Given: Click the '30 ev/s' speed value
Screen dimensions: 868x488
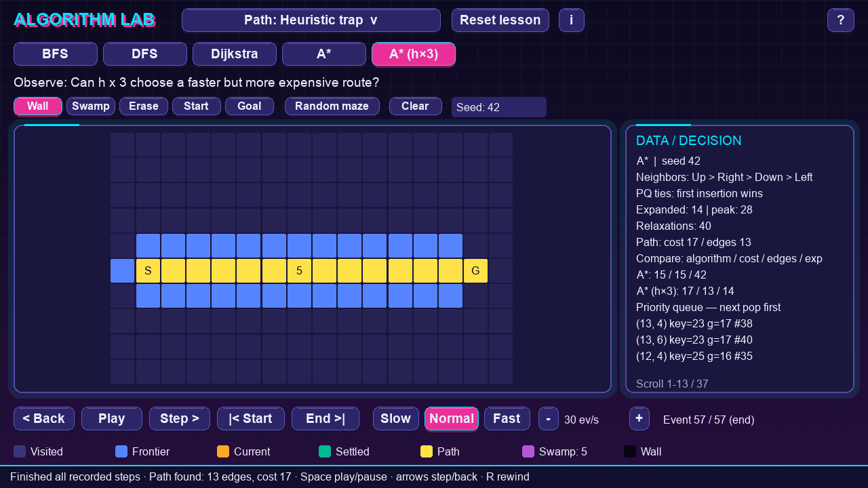Looking at the screenshot, I should click(581, 420).
